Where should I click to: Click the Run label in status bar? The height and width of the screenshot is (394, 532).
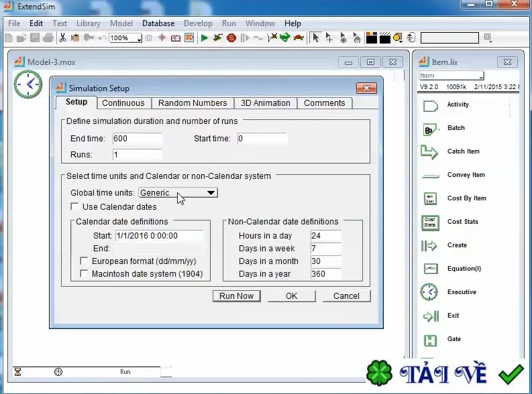tap(125, 372)
